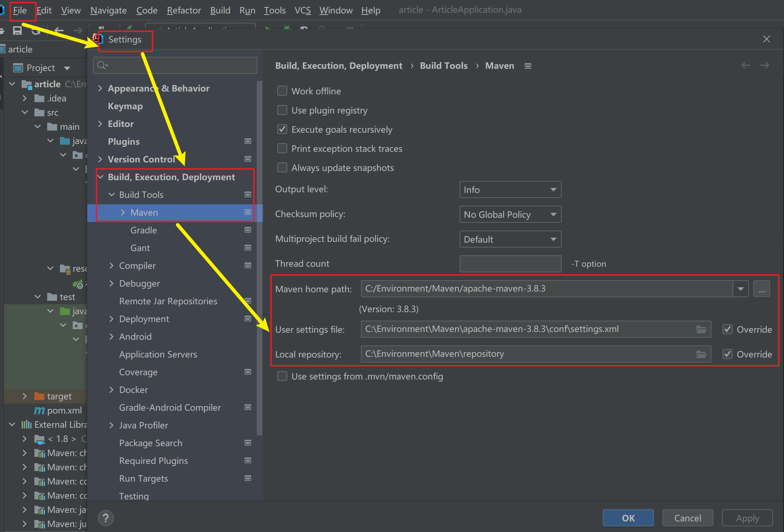Click the back arrow in settings header
Image resolution: width=784 pixels, height=532 pixels.
click(745, 66)
